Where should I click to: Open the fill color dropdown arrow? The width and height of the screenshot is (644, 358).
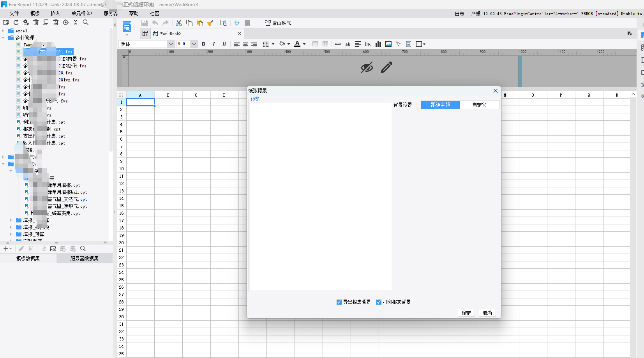click(x=289, y=44)
